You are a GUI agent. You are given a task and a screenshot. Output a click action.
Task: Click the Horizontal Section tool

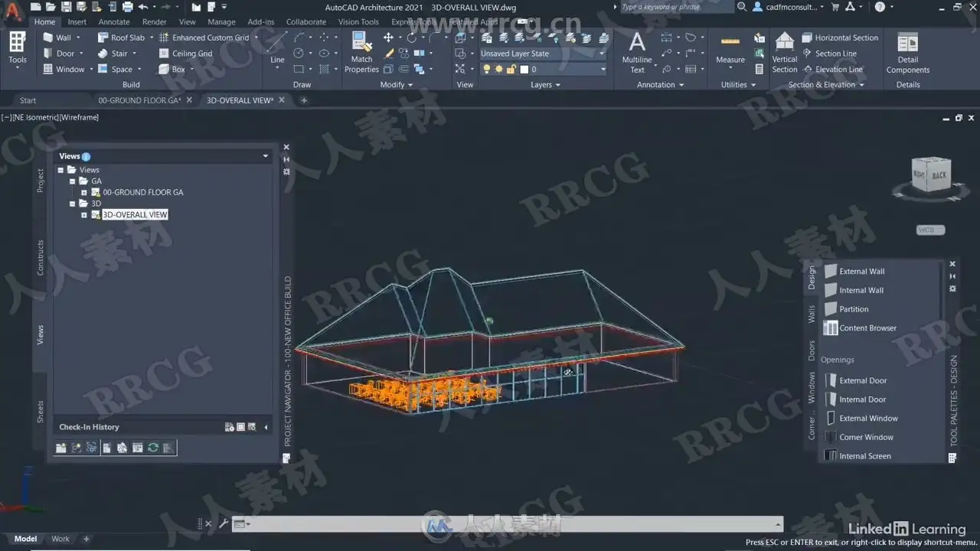pos(840,37)
